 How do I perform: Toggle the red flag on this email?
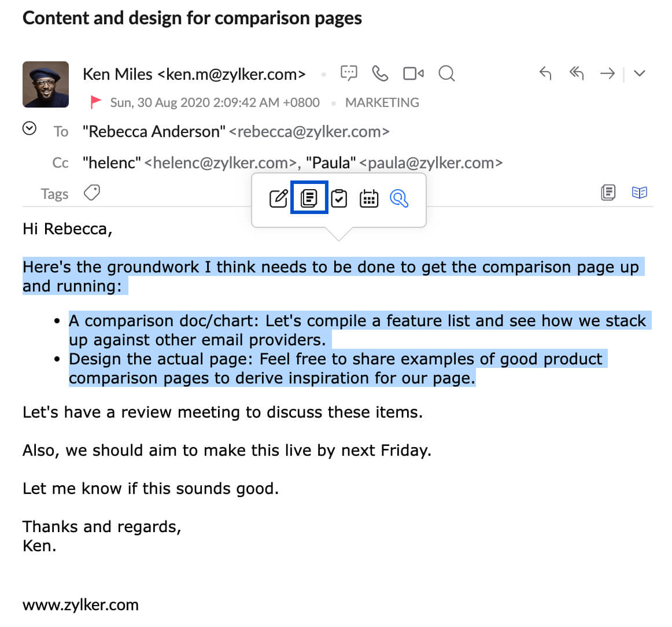[96, 102]
